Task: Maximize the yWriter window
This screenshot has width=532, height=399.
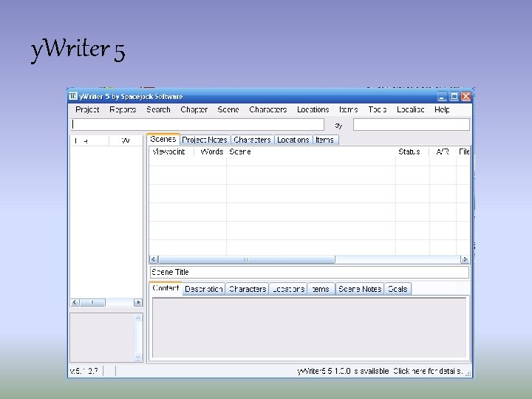Action: tap(454, 97)
